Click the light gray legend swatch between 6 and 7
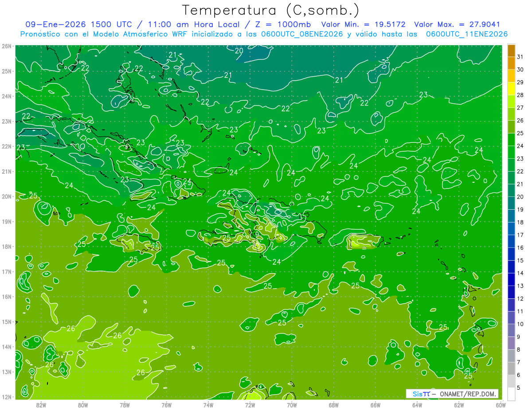Image resolution: width=532 pixels, height=411 pixels. click(x=511, y=368)
